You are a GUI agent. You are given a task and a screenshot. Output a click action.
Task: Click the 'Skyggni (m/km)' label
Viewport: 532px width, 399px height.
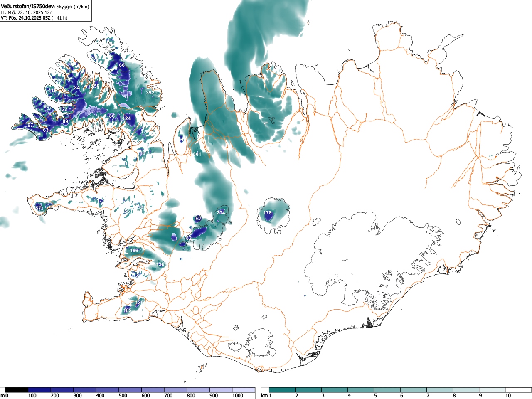click(x=73, y=6)
